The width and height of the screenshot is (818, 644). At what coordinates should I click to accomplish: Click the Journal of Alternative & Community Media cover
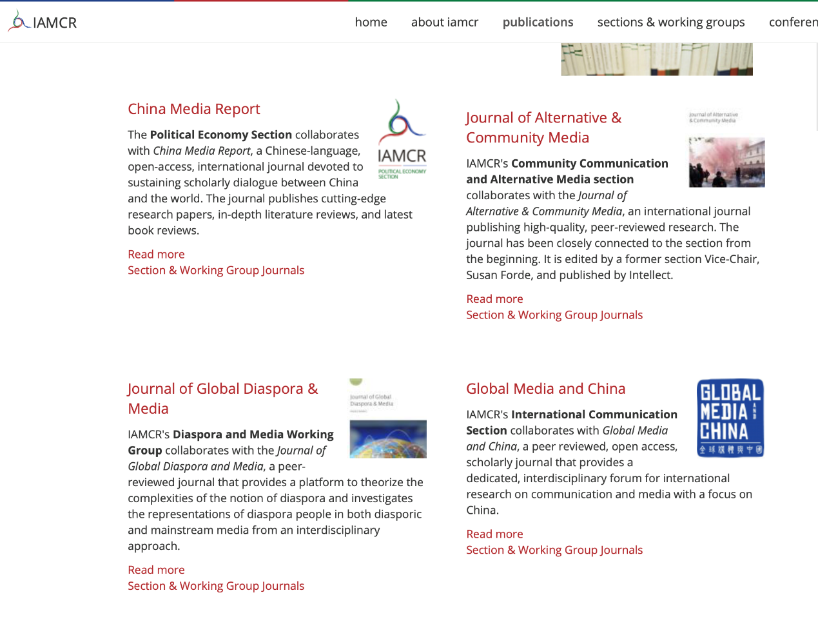coord(726,150)
